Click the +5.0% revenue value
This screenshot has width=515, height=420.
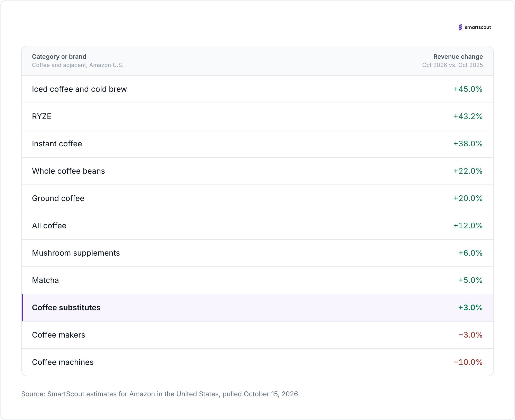pyautogui.click(x=471, y=280)
